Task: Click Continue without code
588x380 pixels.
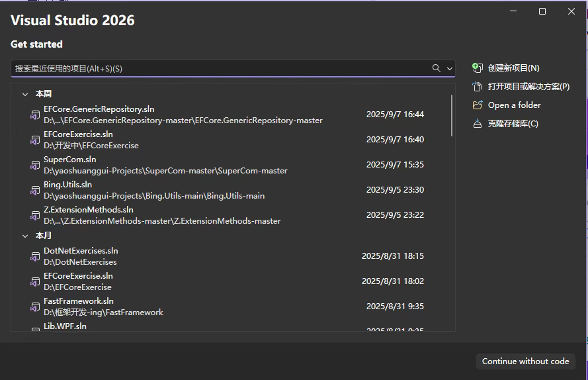Action: 525,361
